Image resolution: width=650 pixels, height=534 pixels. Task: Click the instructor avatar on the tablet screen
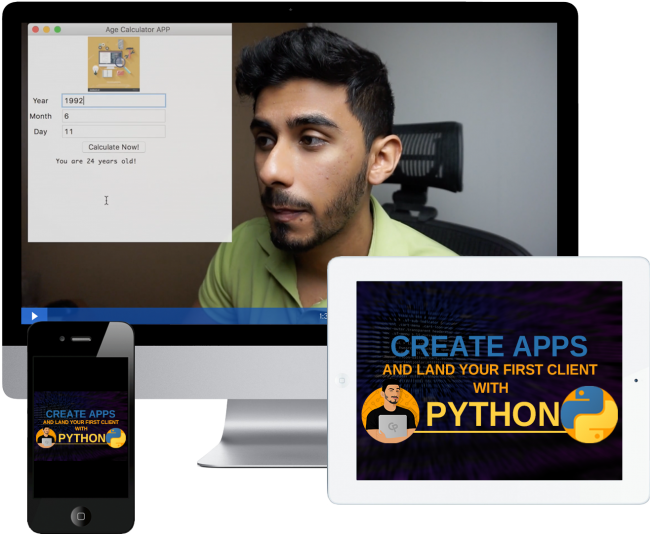point(390,413)
